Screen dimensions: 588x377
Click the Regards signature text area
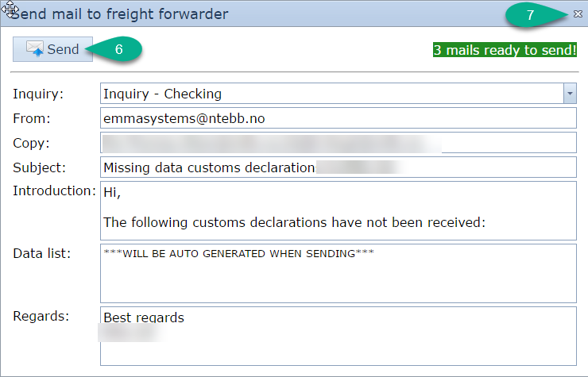[338, 337]
